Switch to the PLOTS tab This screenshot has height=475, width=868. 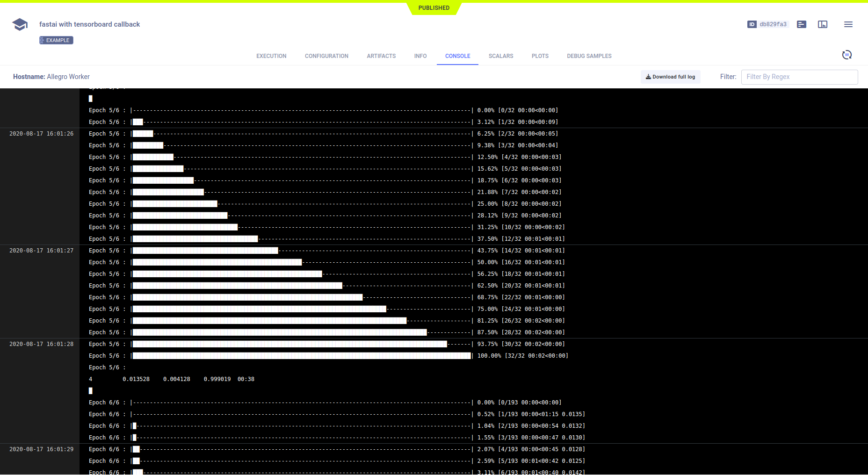click(x=540, y=56)
